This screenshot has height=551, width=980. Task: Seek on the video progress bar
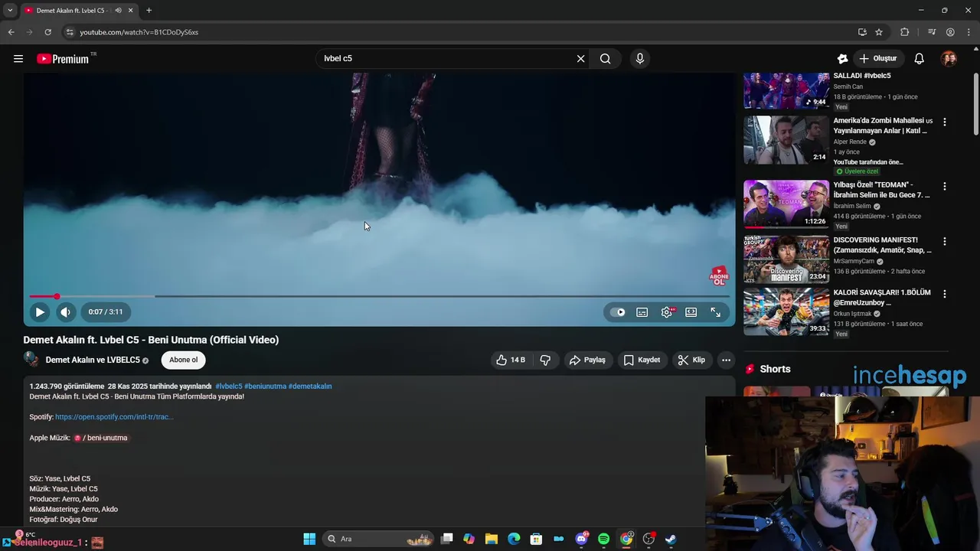pyautogui.click(x=380, y=296)
